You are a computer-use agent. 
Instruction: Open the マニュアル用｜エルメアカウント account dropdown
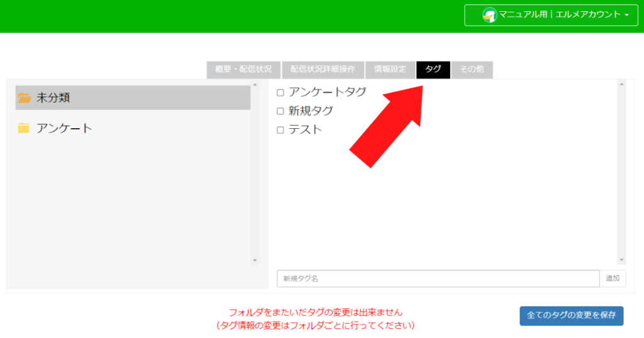551,15
